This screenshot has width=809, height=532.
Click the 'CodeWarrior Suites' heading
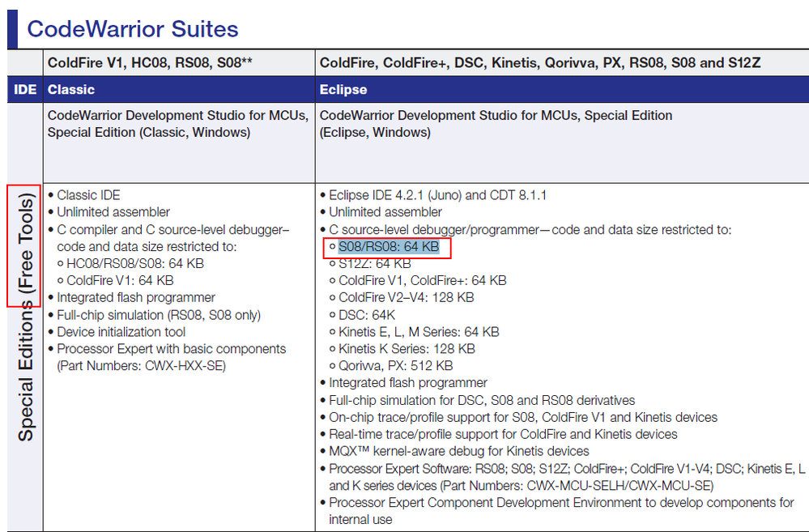click(133, 29)
